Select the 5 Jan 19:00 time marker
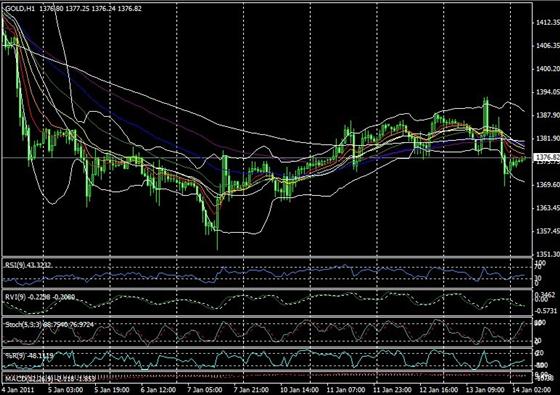The height and width of the screenshot is (395, 560). [x=110, y=389]
